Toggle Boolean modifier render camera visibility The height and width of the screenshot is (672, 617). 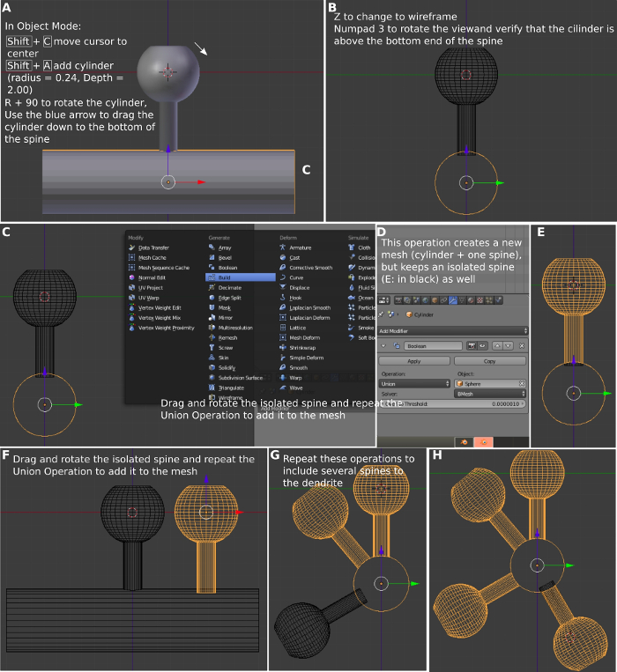coord(472,346)
